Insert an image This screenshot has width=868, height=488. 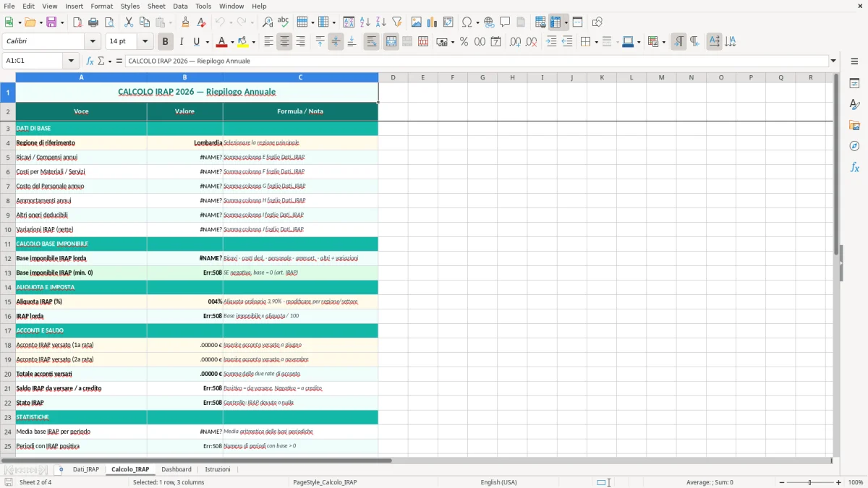416,22
